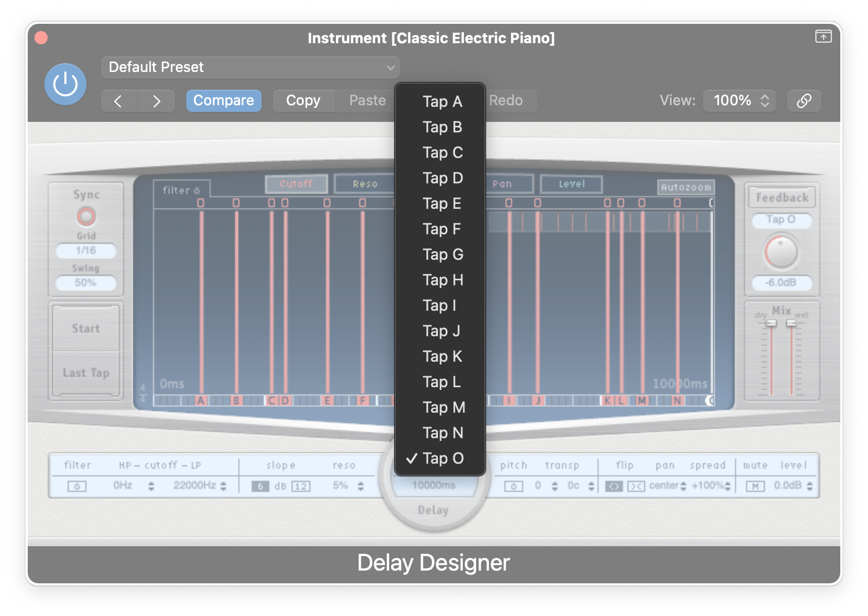Screen dimensions: 868x616
Task: Select Tap F from the menu
Action: [x=440, y=229]
